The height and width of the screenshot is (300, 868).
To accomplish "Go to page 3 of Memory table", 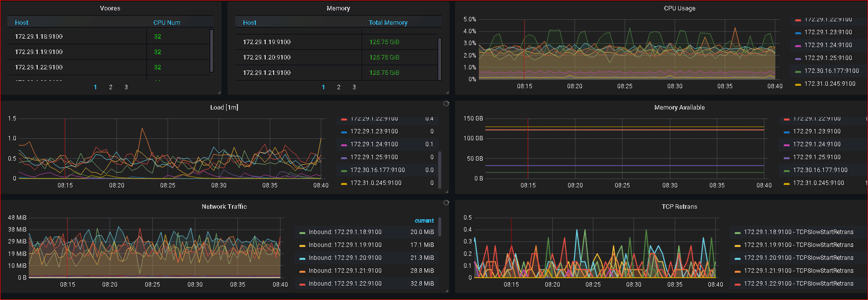I will [x=354, y=87].
